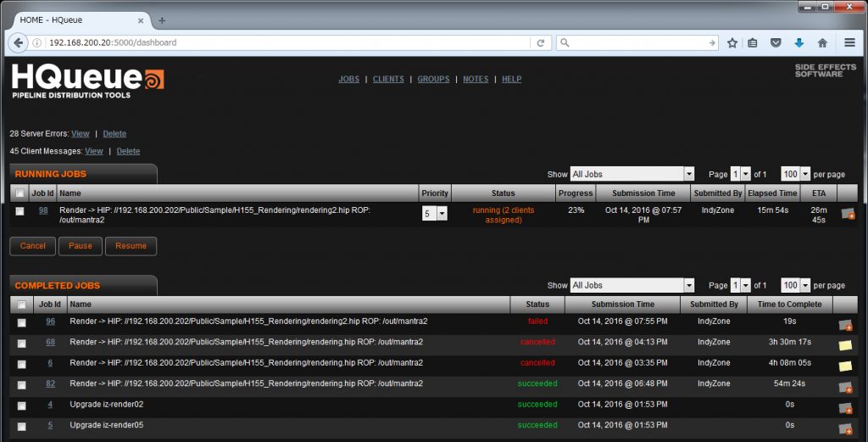
Task: Tick the checkbox for running job 98
Action: 20,212
